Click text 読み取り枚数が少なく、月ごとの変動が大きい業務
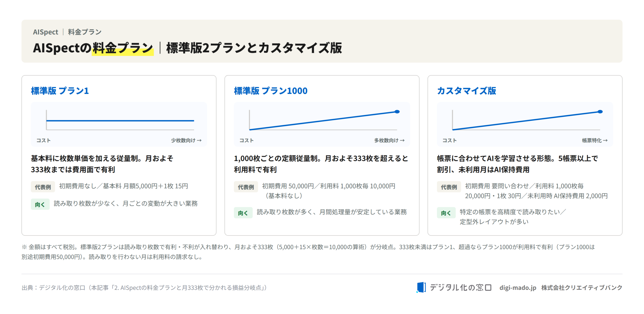 pos(126,203)
